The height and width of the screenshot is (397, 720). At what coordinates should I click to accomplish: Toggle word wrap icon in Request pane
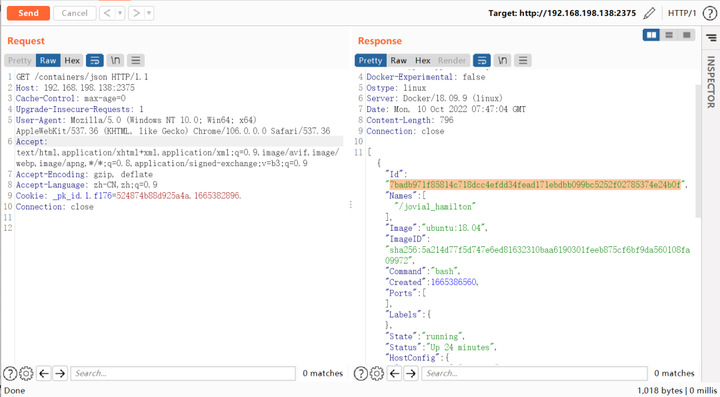point(95,60)
